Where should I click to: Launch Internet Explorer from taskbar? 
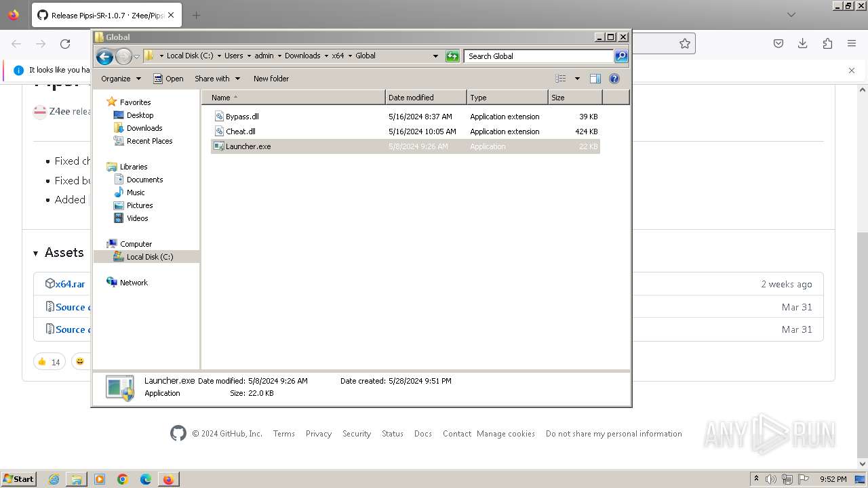(54, 479)
